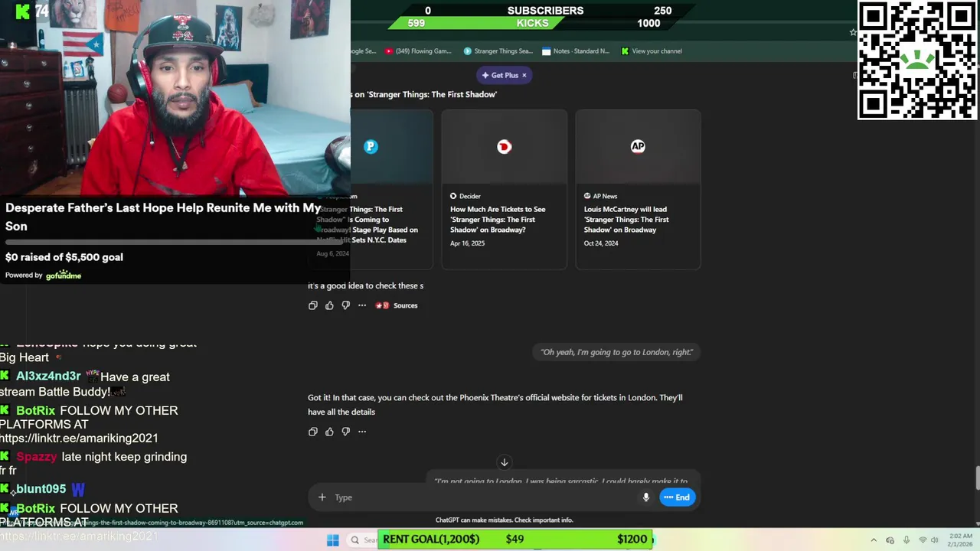Open more options under Phoenix Theatre response
The height and width of the screenshot is (551, 980).
362,432
